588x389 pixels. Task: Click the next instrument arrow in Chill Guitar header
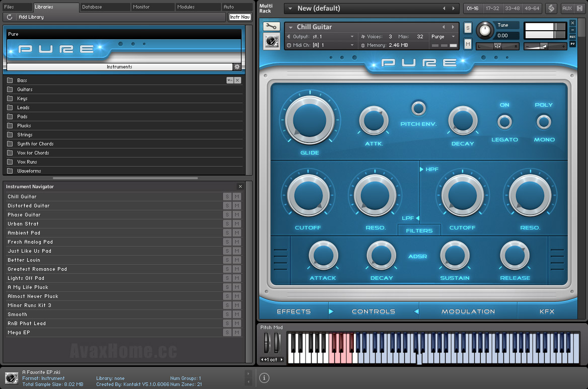[x=453, y=27]
